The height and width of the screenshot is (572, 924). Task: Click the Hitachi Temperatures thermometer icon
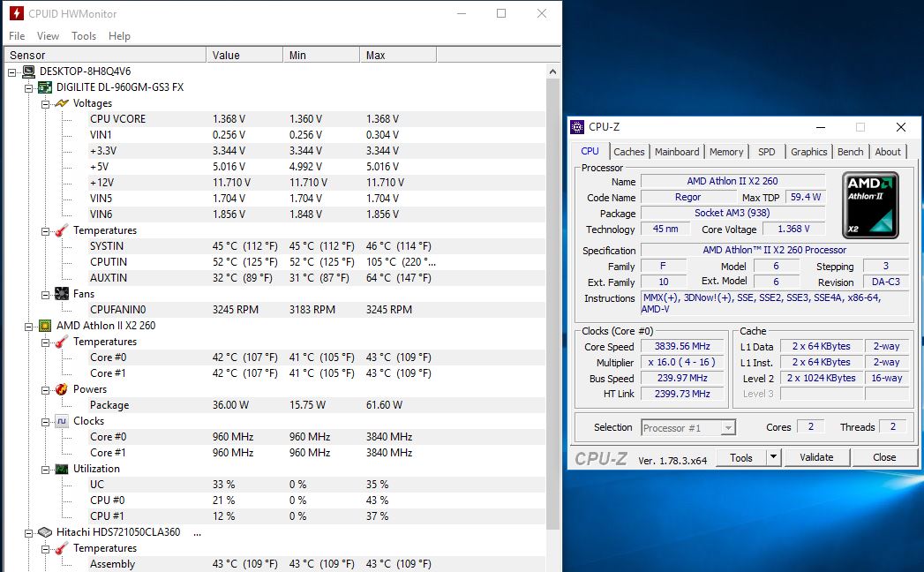[x=61, y=548]
